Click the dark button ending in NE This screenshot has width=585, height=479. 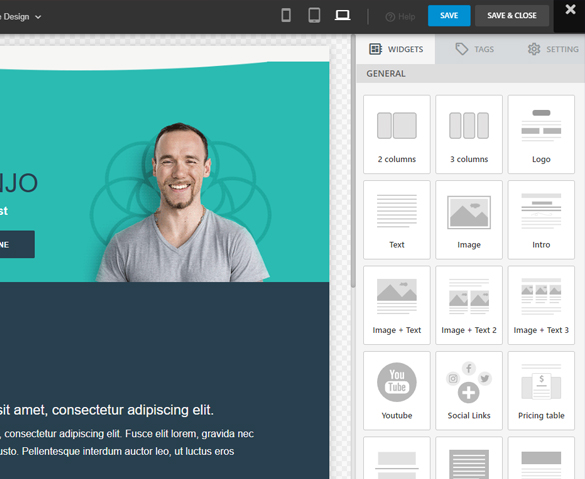[x=17, y=244]
